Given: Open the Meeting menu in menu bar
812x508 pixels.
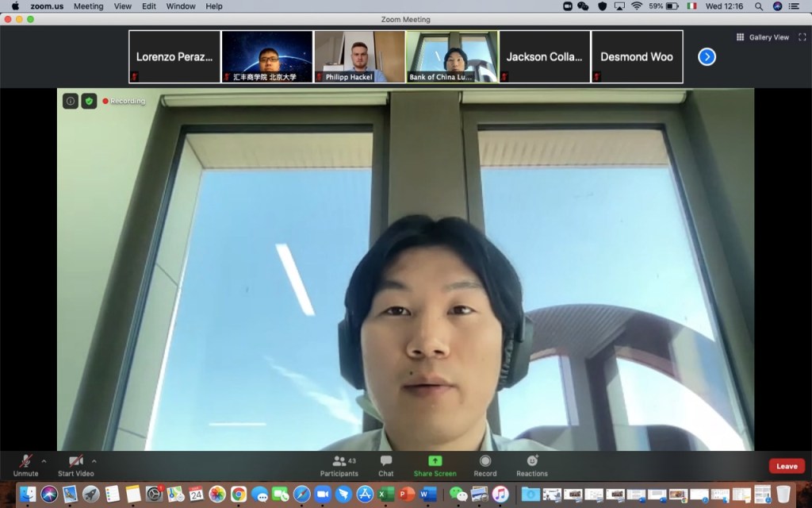Looking at the screenshot, I should [x=88, y=6].
